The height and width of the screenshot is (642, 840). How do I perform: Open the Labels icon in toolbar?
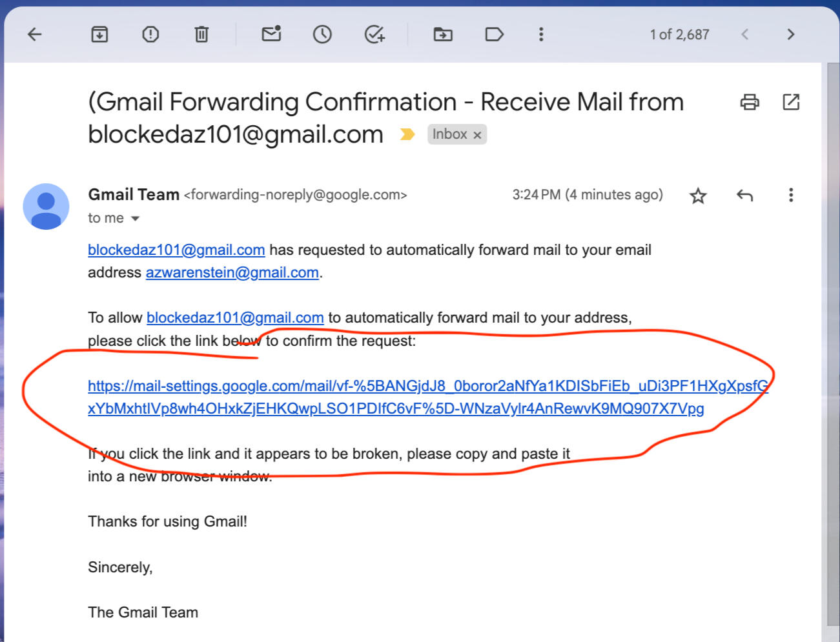(494, 34)
